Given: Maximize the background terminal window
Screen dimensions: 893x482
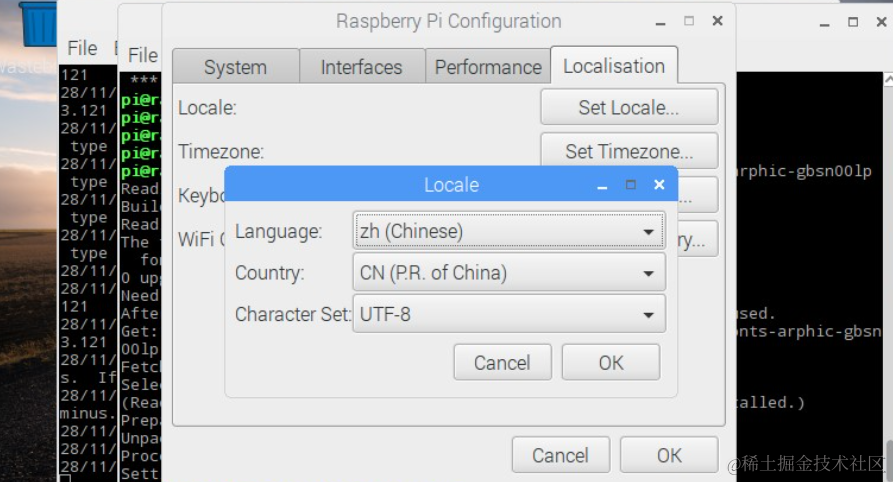Looking at the screenshot, I should (x=853, y=22).
